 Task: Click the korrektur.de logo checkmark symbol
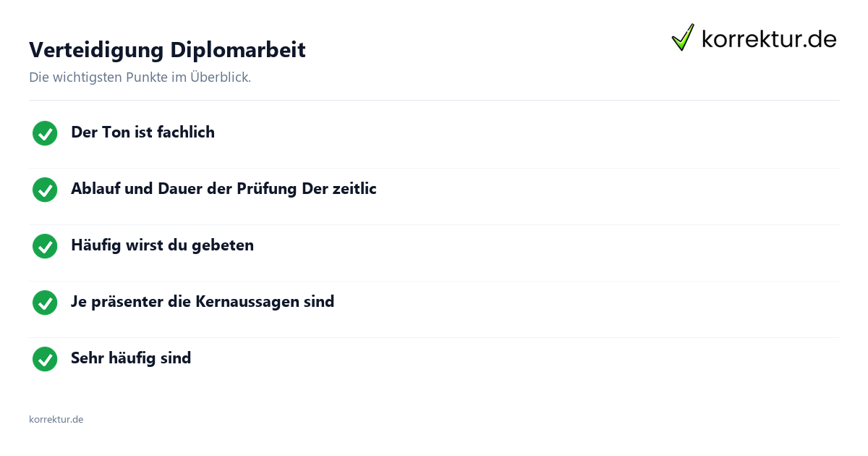point(683,38)
